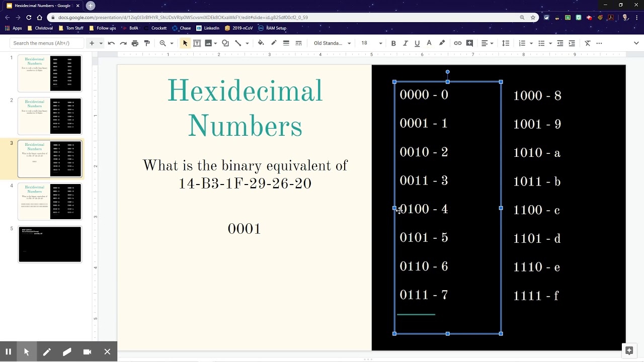Select the Text box tool

[x=197, y=43]
